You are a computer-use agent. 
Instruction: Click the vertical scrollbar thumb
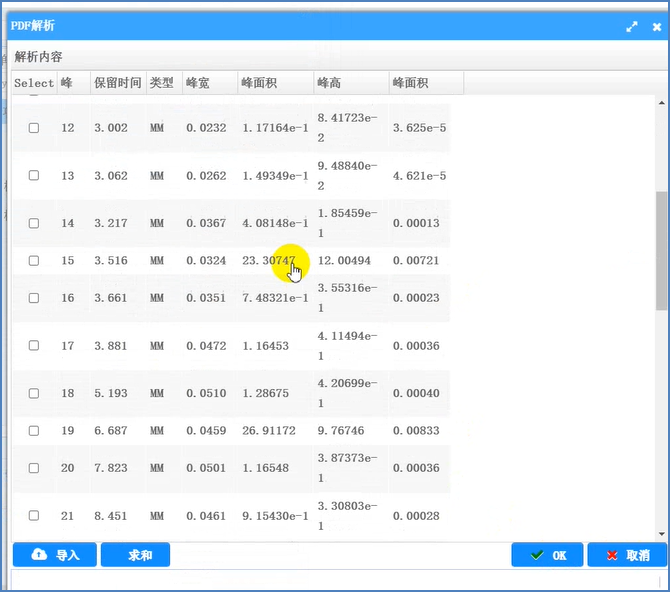click(660, 250)
